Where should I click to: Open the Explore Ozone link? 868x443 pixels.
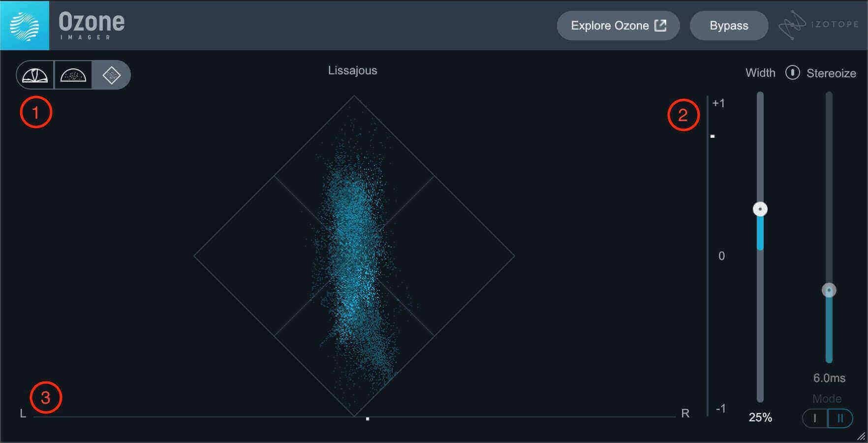tap(618, 26)
